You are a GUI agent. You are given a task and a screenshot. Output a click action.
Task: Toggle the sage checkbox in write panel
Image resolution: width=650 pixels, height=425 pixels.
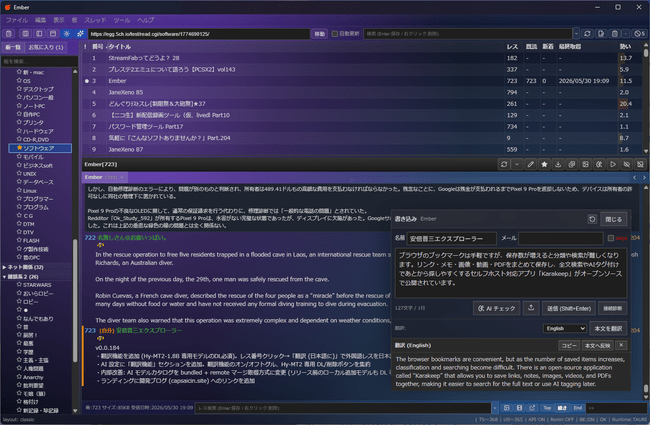click(x=611, y=238)
